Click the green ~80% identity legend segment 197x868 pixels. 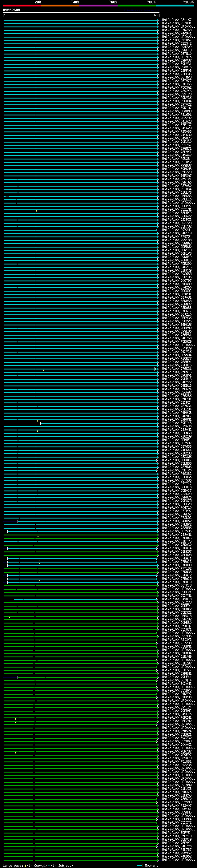(137, 6)
